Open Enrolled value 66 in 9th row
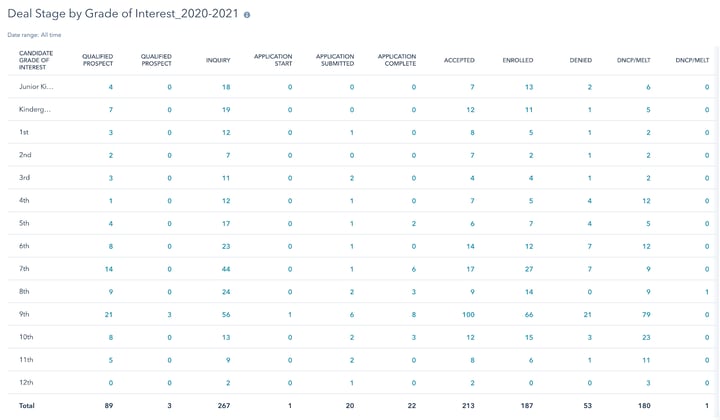The width and height of the screenshot is (720, 420). point(529,314)
